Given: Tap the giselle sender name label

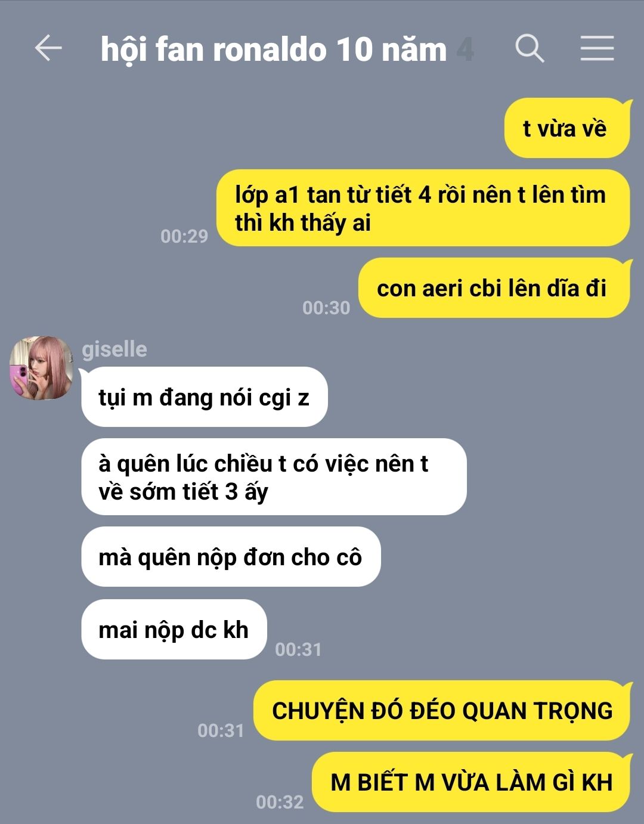Looking at the screenshot, I should [114, 349].
